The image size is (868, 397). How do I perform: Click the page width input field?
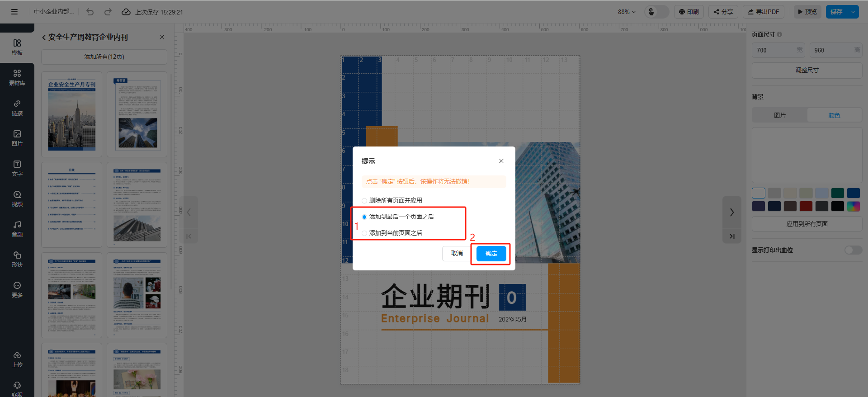[x=774, y=50]
